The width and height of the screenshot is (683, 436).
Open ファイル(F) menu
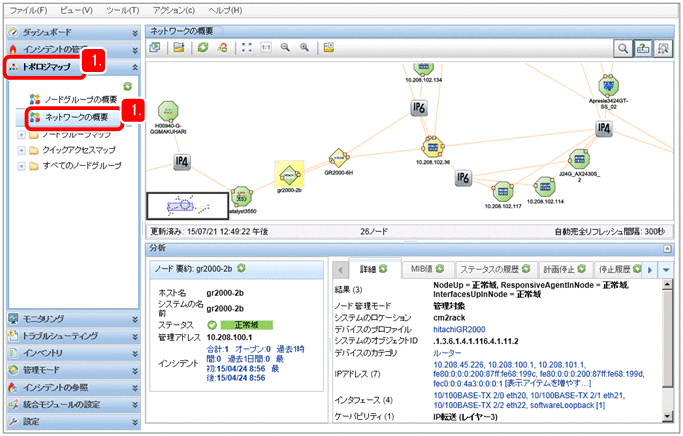[28, 10]
